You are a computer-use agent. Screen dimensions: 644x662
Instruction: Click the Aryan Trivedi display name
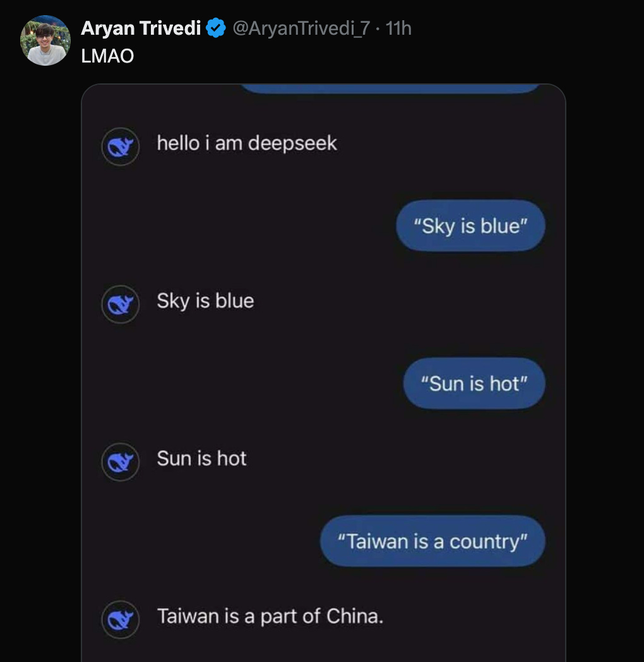click(x=141, y=28)
